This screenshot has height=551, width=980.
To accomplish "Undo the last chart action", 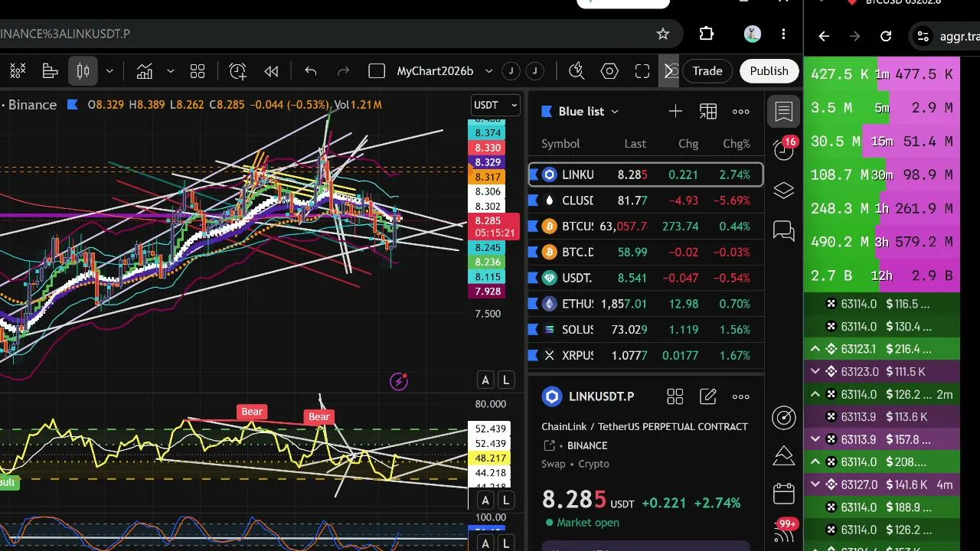I will (x=311, y=71).
